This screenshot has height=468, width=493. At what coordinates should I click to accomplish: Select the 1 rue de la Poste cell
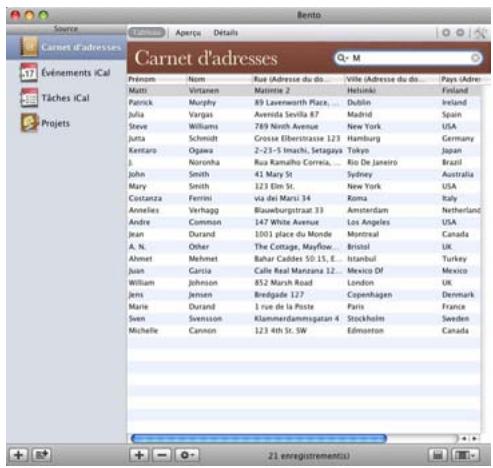(284, 307)
